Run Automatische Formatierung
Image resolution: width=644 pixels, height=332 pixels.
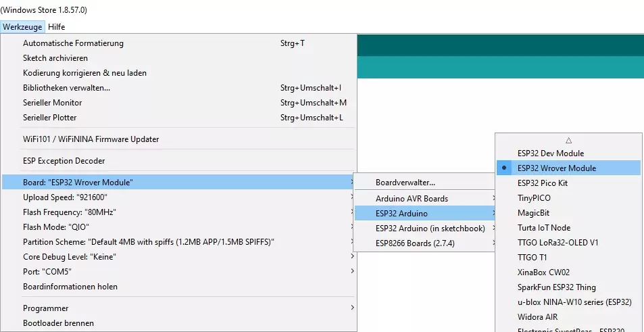pos(179,43)
